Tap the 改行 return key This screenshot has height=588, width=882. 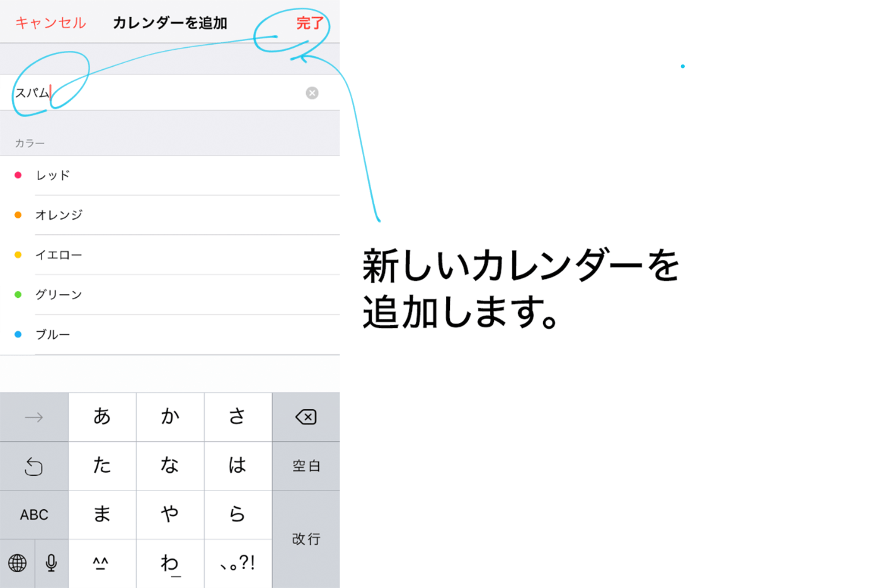[306, 539]
